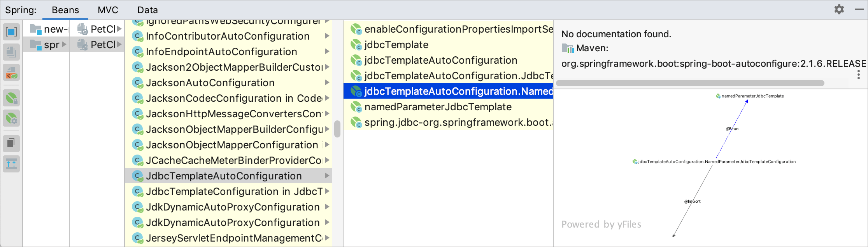
Task: Click jdbcTemplate bean leaf icon
Action: [x=356, y=45]
